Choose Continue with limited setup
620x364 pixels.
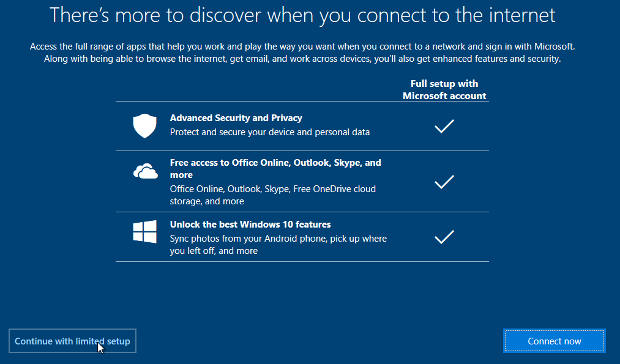point(72,341)
